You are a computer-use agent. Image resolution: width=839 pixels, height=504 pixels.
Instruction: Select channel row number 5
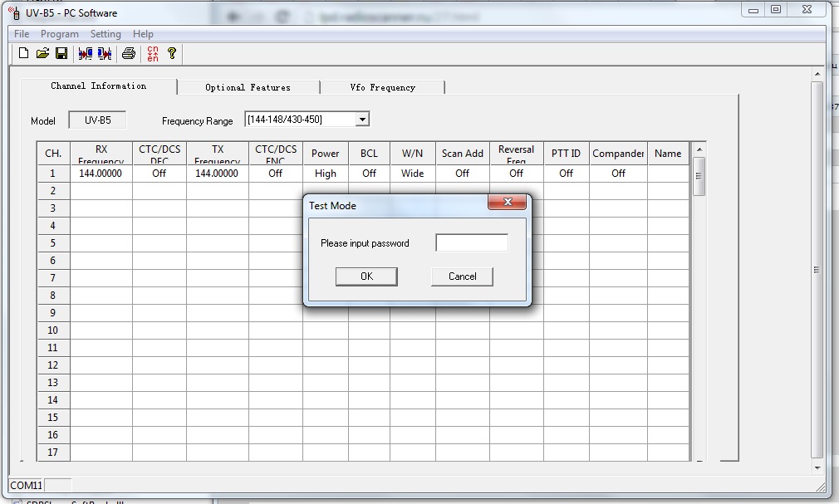53,243
